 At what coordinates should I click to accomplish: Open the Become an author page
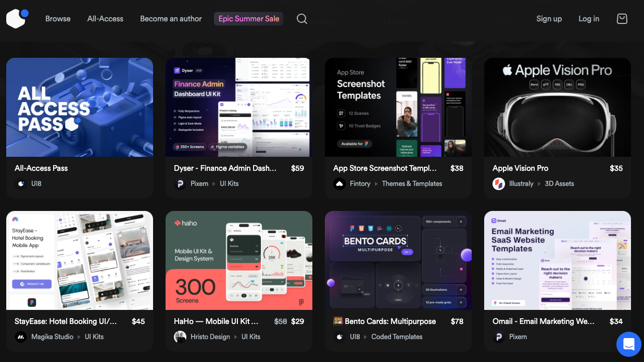tap(171, 19)
